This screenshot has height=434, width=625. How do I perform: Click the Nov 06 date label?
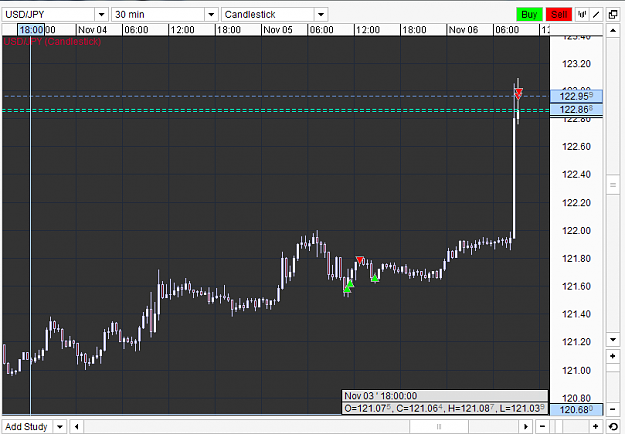(x=463, y=30)
